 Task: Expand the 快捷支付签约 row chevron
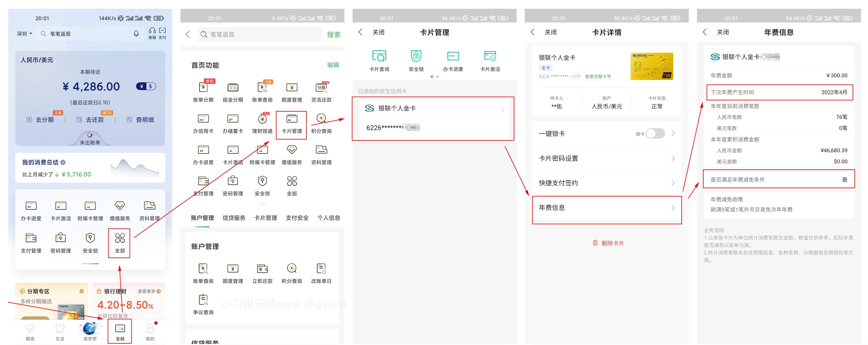673,183
